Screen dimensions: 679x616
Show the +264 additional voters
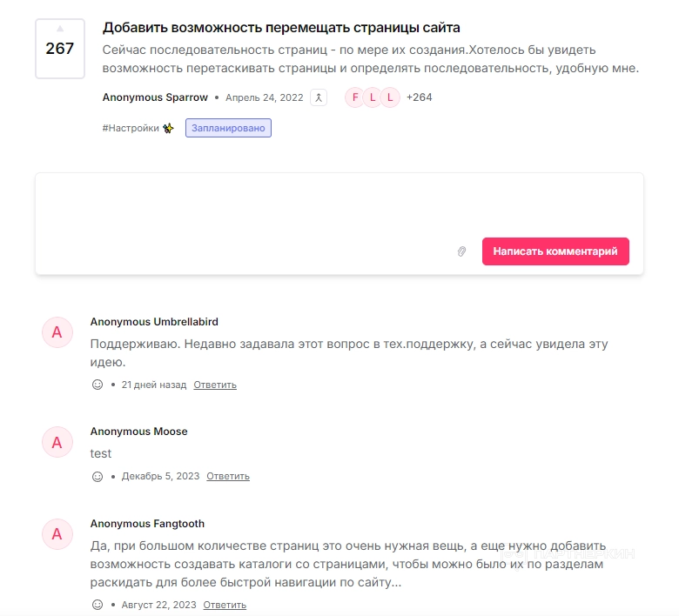click(x=419, y=97)
